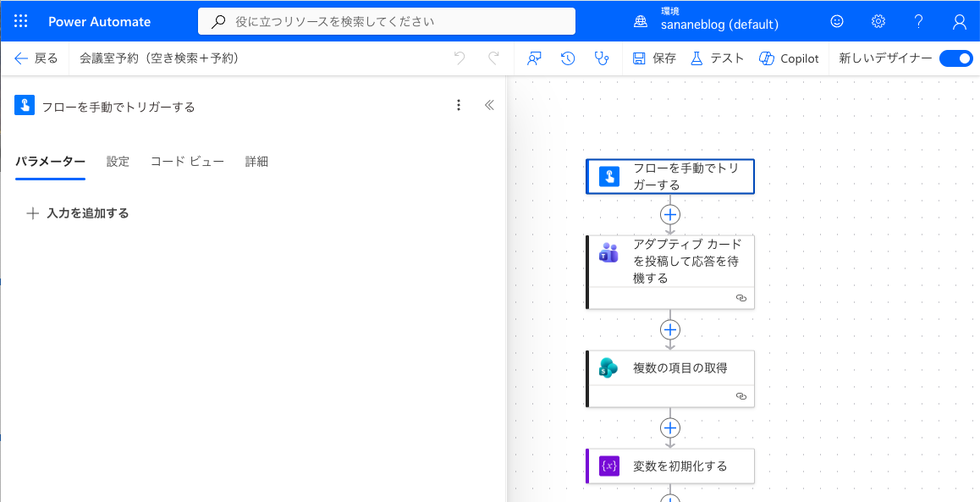Select the アダプティブ カードを投稿して応答を待機する action
The image size is (980, 502).
coord(670,272)
